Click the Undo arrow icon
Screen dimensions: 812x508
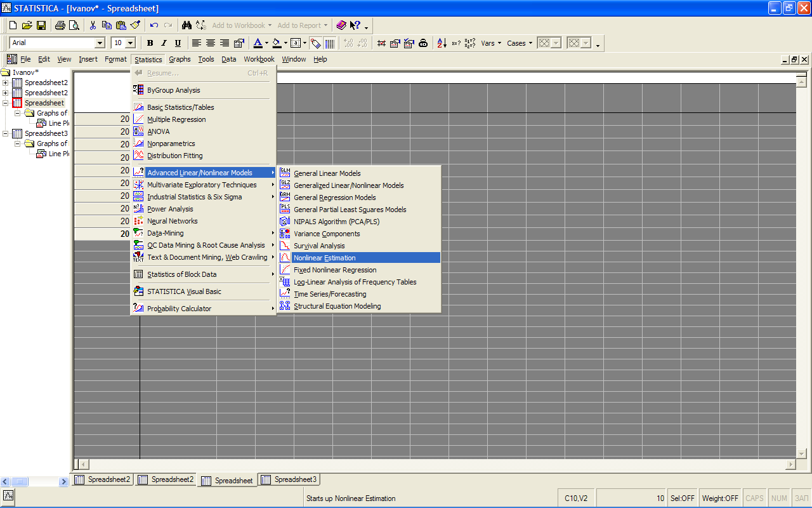(x=154, y=25)
